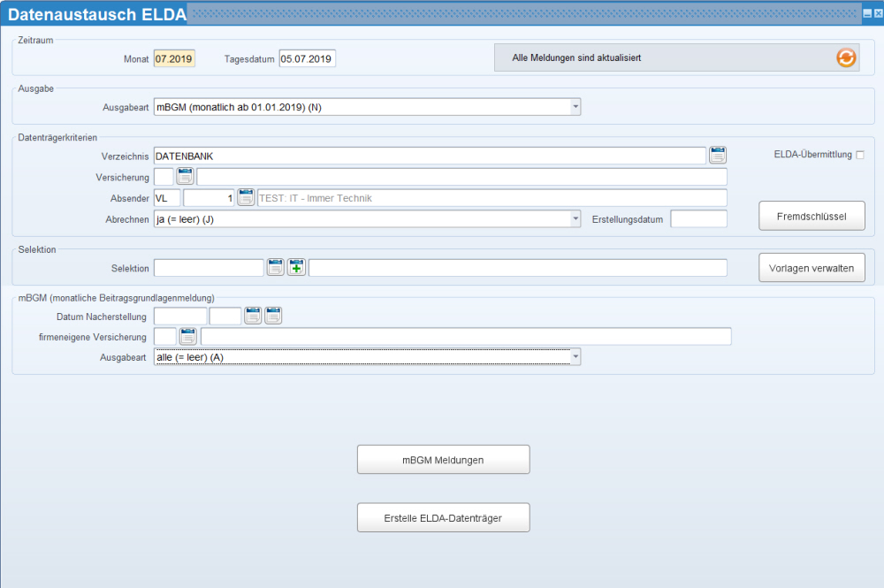Click 'Alle Meldungen sind aktualisiert' status text
Image resolution: width=884 pixels, height=588 pixels.
click(x=576, y=57)
